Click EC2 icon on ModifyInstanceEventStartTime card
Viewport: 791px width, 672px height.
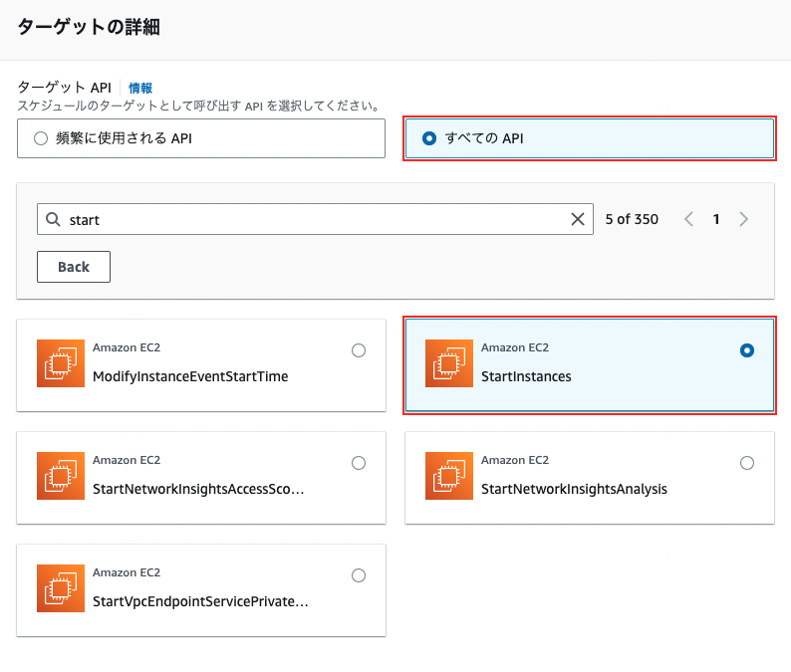tap(61, 363)
